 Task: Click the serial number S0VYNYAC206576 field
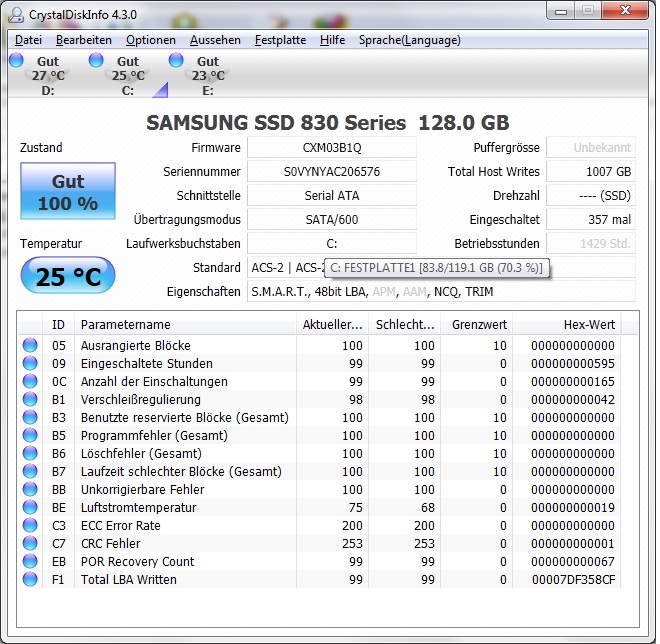[x=332, y=172]
